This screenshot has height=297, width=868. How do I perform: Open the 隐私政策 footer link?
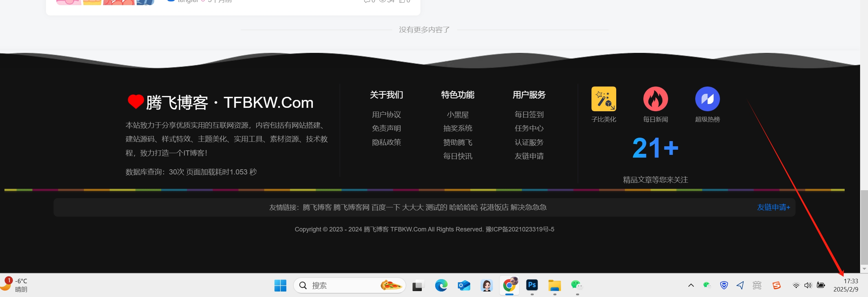386,142
